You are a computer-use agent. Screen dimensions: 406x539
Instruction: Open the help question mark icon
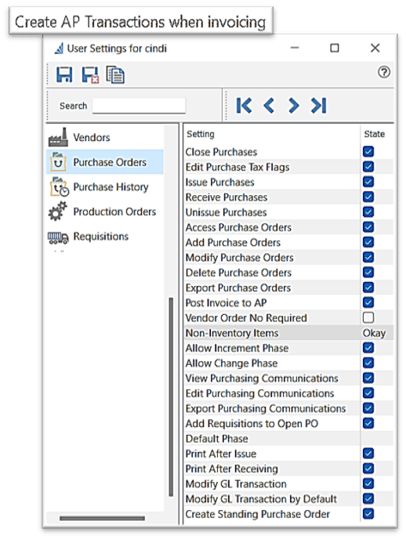coord(384,72)
